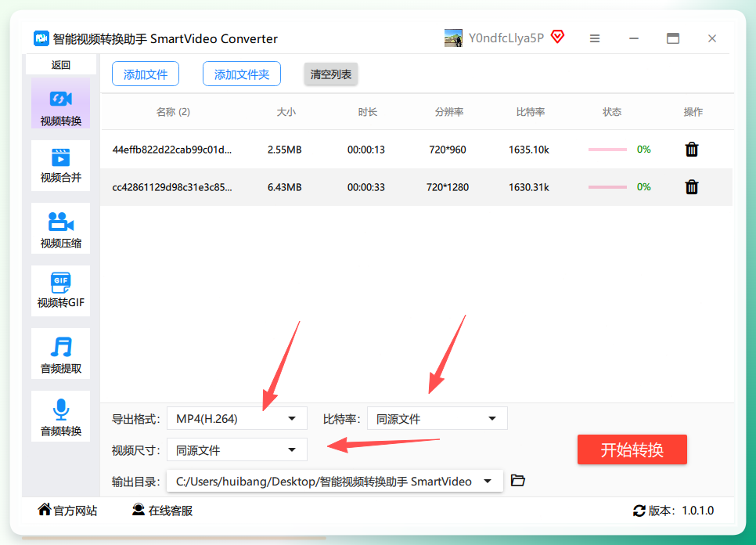Click 清空列表 clear list button
The height and width of the screenshot is (545, 756).
(331, 74)
